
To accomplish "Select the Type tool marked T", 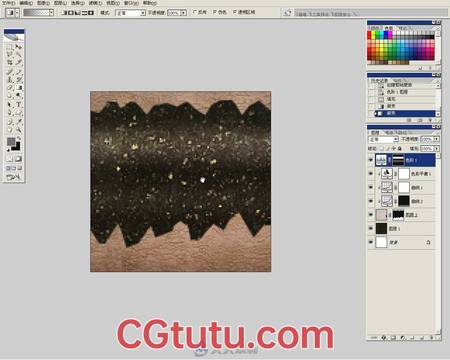I will pyautogui.click(x=18, y=105).
